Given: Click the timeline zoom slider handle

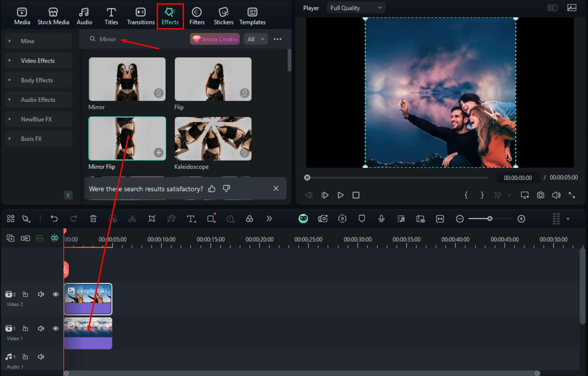Looking at the screenshot, I should 490,219.
